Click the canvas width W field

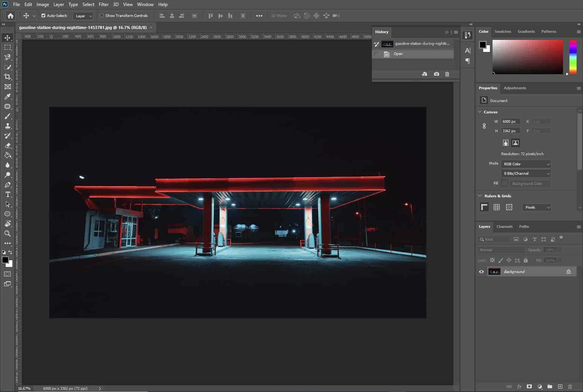511,121
